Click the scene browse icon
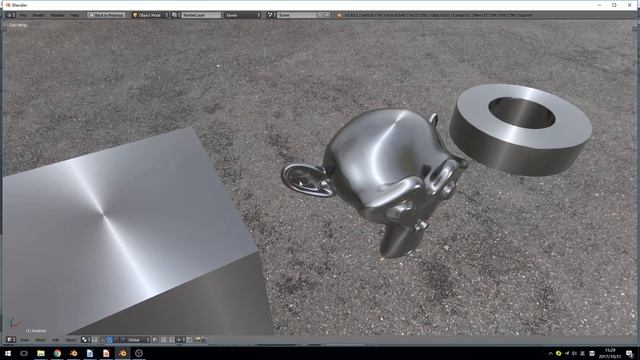 (271, 15)
